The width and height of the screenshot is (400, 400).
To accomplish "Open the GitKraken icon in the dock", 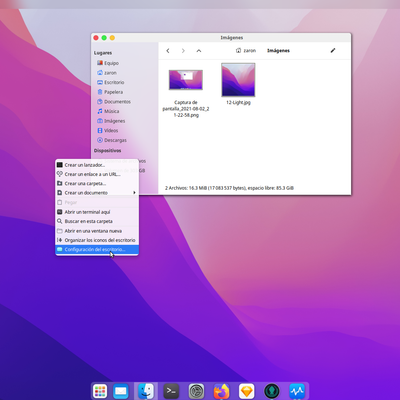I will (x=272, y=391).
